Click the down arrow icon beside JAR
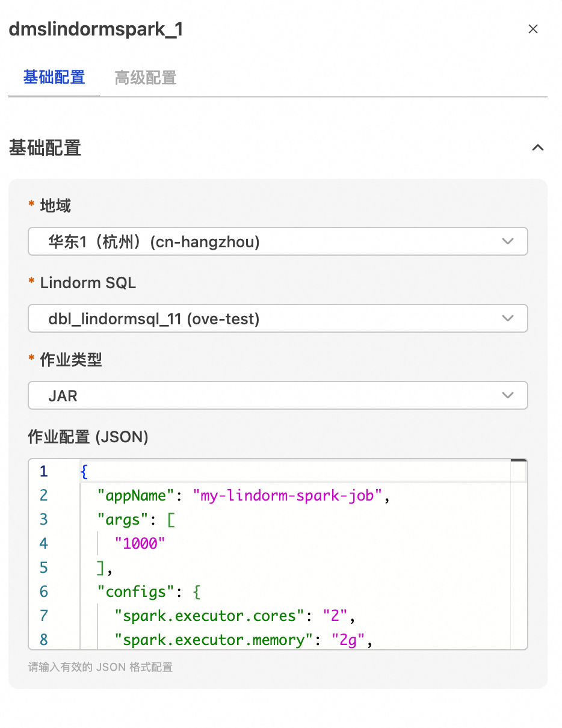562x728 pixels. click(508, 395)
